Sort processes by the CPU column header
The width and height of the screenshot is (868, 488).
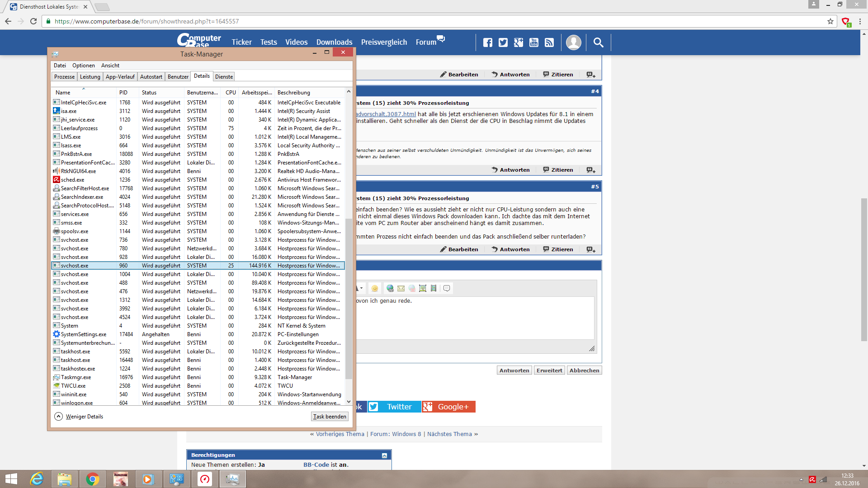pyautogui.click(x=231, y=93)
